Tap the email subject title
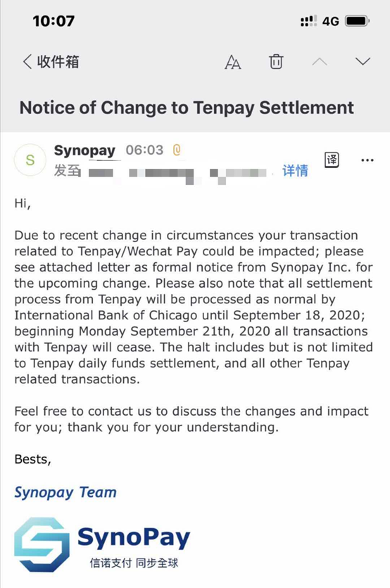 (x=187, y=108)
